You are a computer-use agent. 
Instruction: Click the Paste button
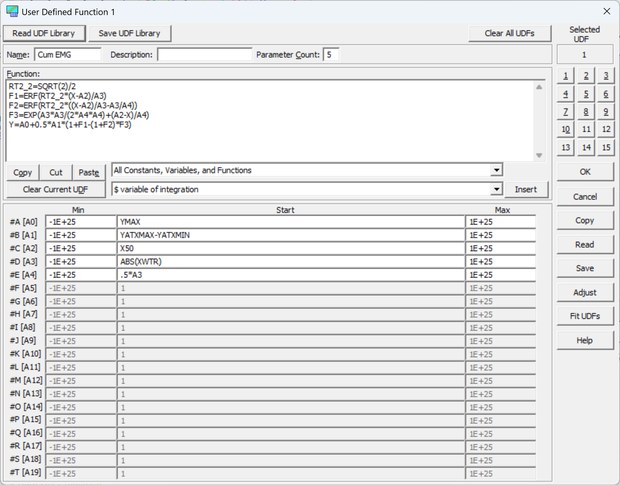tap(89, 172)
